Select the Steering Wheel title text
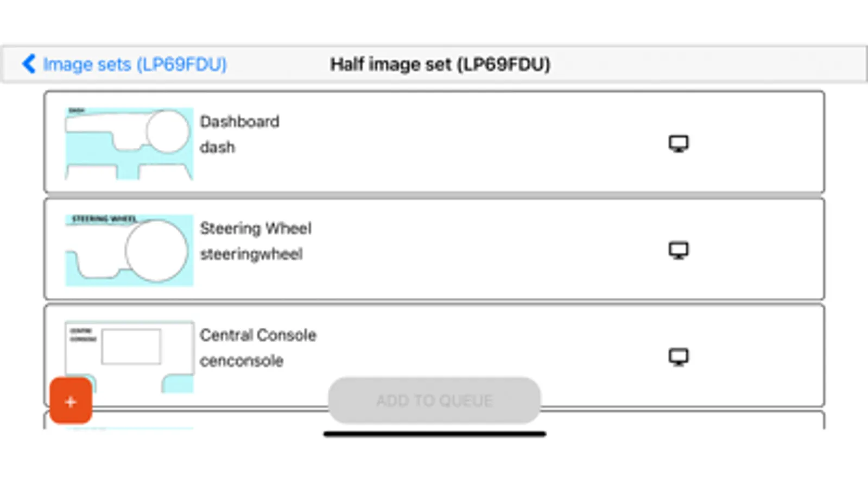Screen dimensions: 868x489 tap(256, 228)
